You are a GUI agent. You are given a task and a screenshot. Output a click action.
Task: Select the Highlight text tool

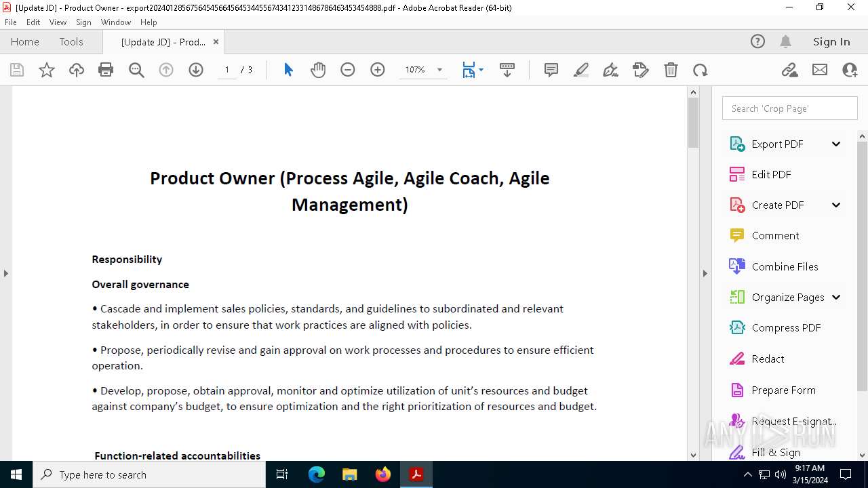581,70
